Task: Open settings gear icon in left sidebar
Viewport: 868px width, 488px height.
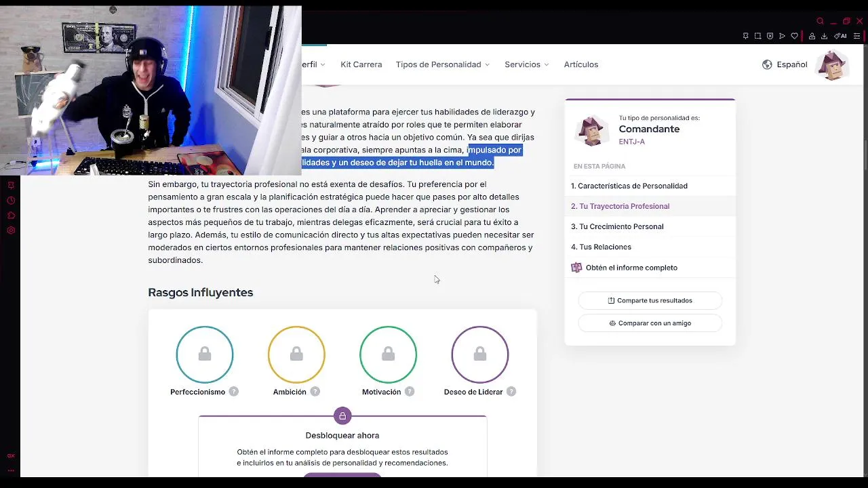Action: click(x=11, y=230)
